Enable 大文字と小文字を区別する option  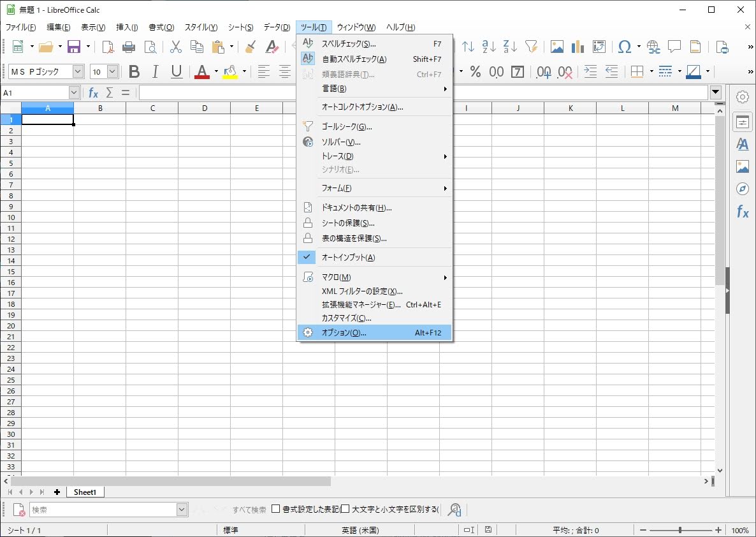click(344, 509)
